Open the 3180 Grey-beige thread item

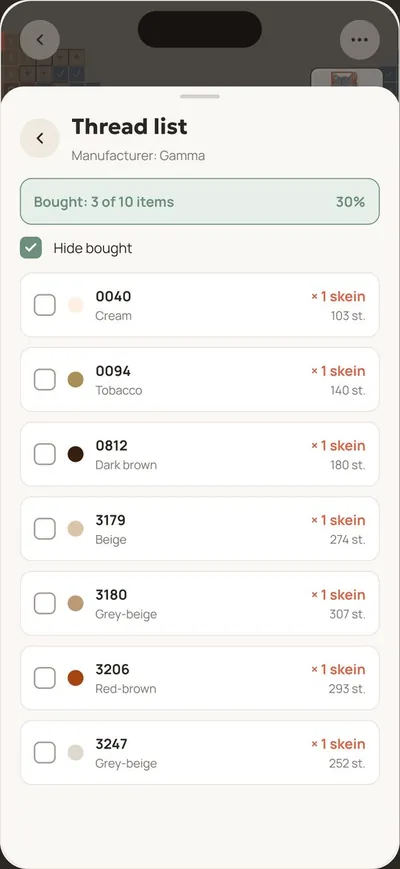click(200, 603)
